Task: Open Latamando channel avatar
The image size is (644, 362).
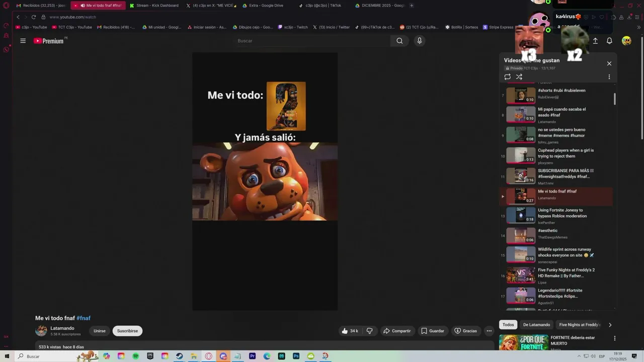Action: pos(41,330)
